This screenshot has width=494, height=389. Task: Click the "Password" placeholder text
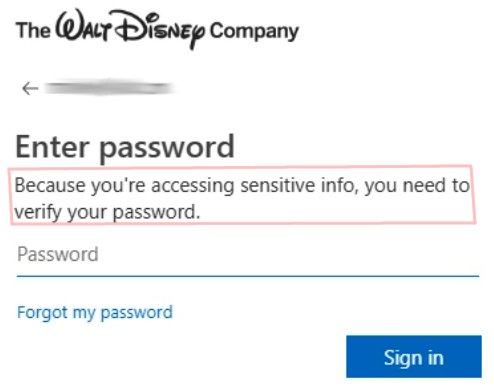[x=58, y=254]
